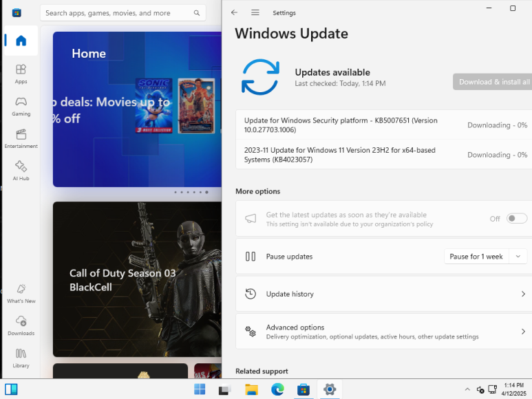Click Pause for 1 week button
Viewport: 532px width, 399px height.
[476, 257]
